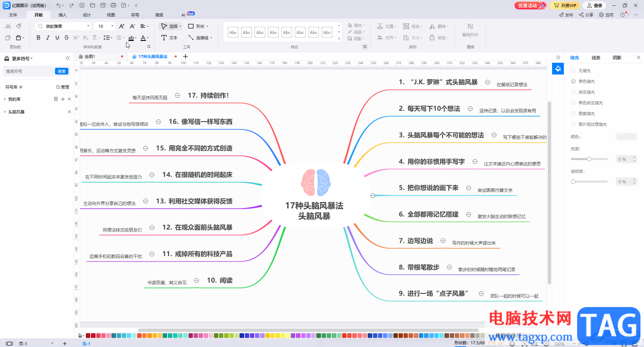This screenshot has width=644, height=347.
Task: Click the Redo arrow in title bar
Action: coord(71,5)
